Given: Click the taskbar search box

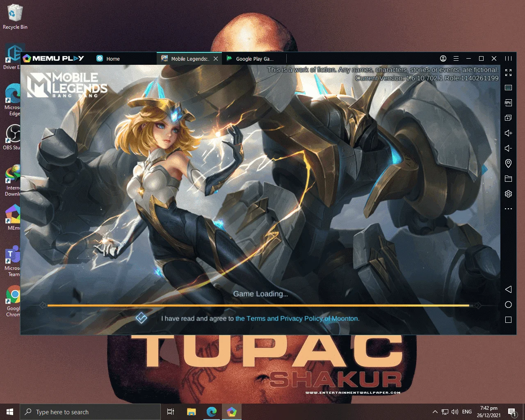Looking at the screenshot, I should pos(90,412).
